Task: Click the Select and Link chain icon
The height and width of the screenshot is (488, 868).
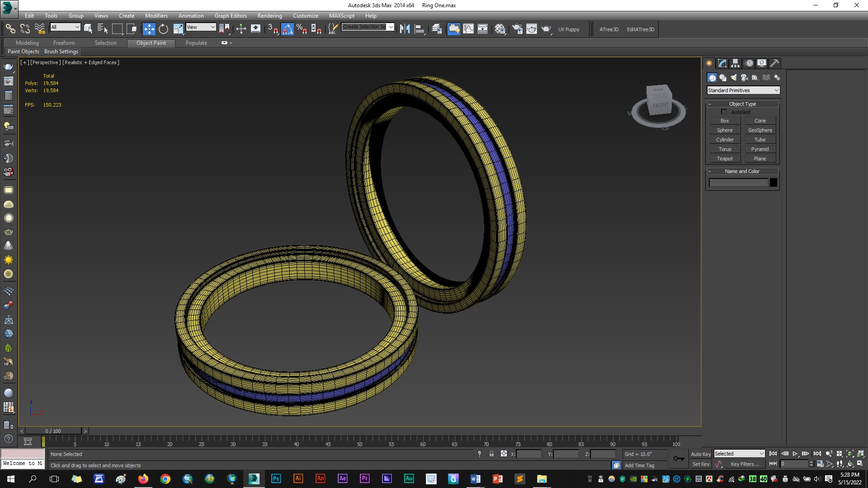Action: pyautogui.click(x=10, y=29)
